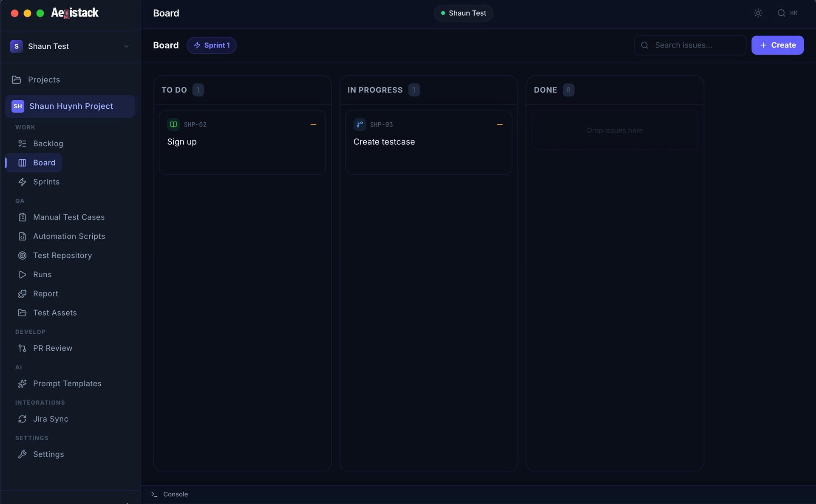Open the Create testcase issue card
The width and height of the screenshot is (816, 504).
point(428,142)
